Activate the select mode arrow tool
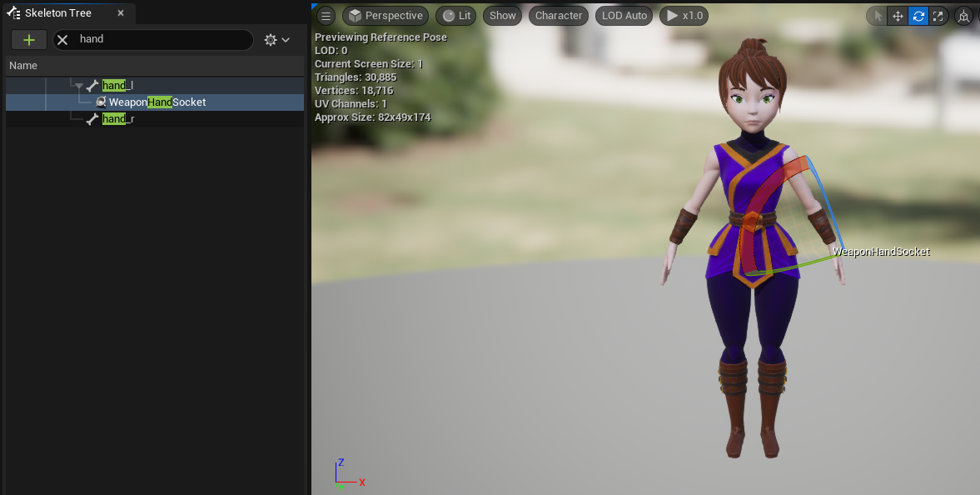 [x=878, y=17]
